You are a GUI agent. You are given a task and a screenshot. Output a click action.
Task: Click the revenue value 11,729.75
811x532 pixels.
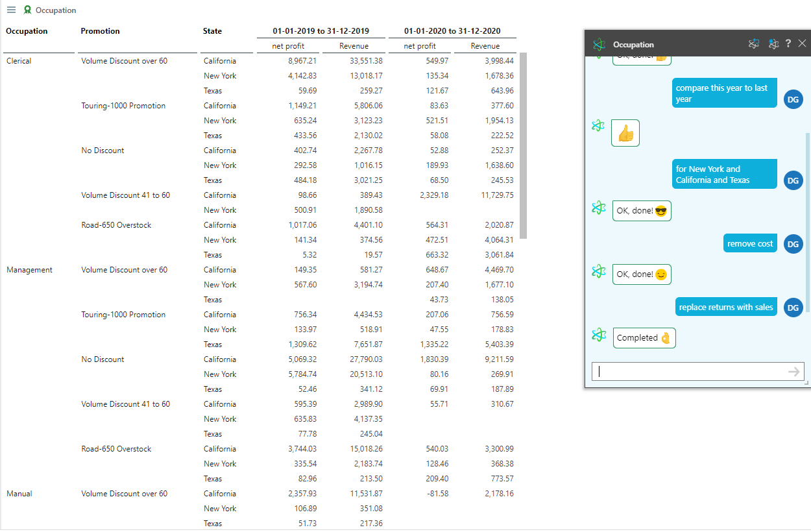click(497, 195)
